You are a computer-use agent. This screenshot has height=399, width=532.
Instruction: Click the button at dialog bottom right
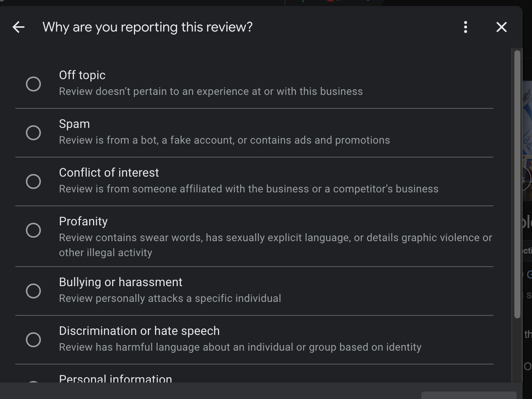click(469, 395)
